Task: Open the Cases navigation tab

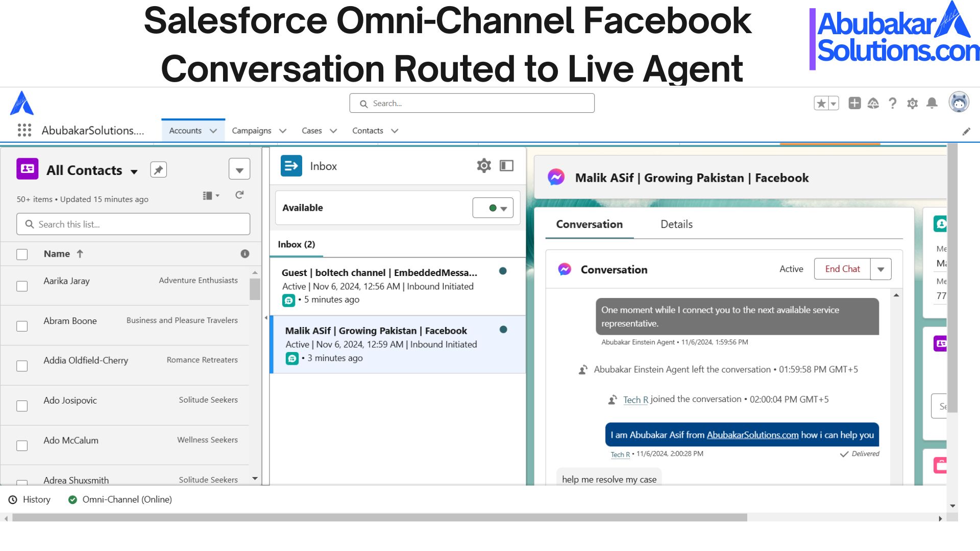Action: pos(311,131)
